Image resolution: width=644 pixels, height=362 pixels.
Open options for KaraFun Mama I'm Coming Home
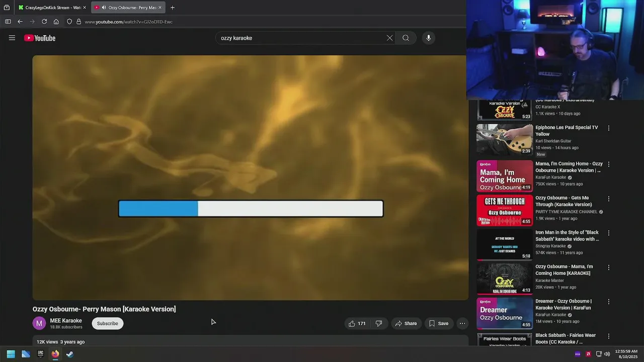[608, 164]
